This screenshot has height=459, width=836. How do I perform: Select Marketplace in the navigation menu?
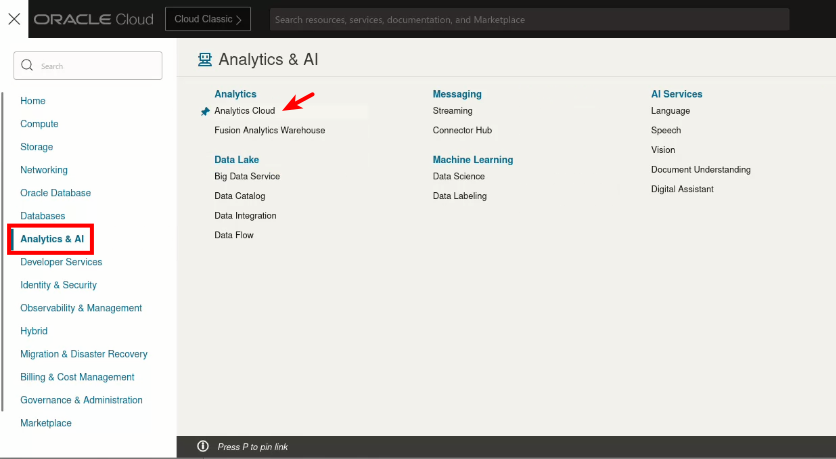pos(46,423)
